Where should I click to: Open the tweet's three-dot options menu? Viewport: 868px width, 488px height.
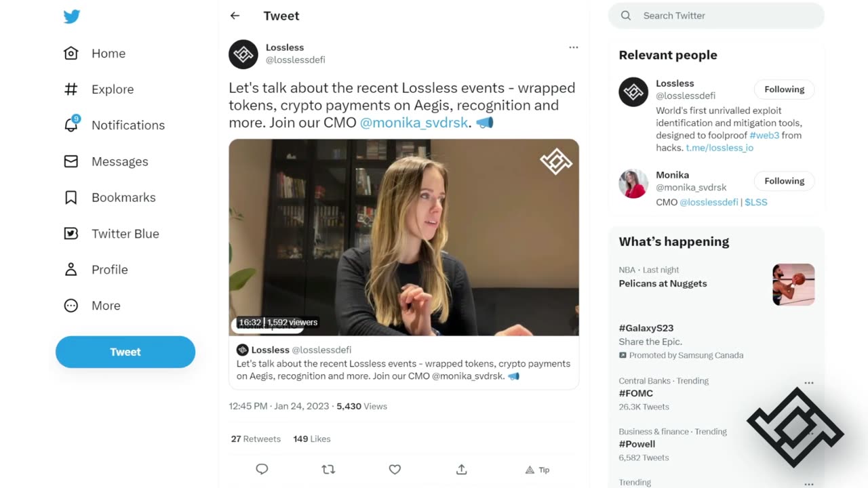(x=574, y=47)
